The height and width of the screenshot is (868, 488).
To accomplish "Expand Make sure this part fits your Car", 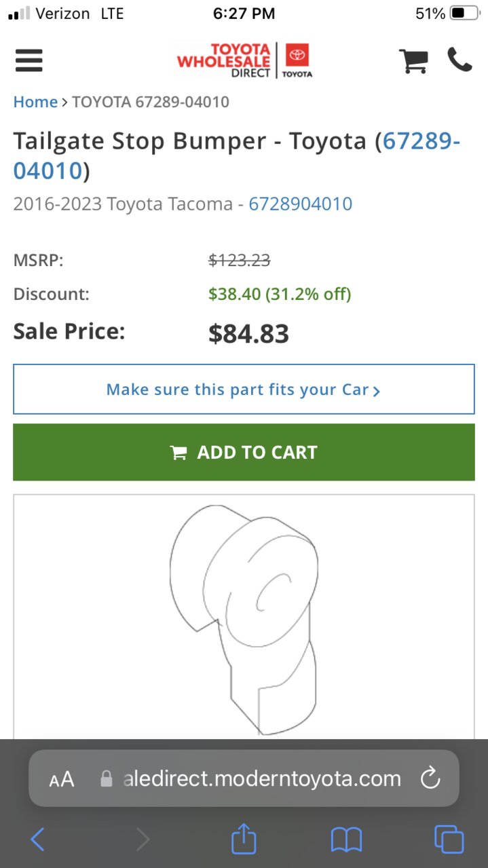I will pos(244,390).
